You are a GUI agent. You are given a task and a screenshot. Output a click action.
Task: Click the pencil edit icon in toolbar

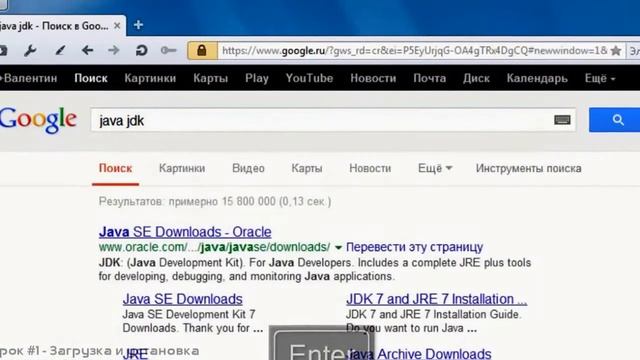60,51
